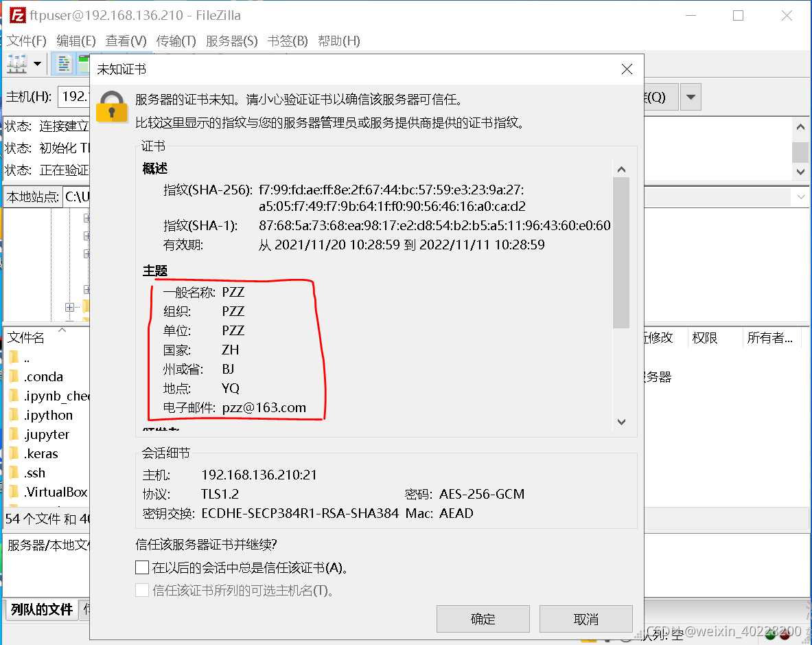The height and width of the screenshot is (645, 812).
Task: Open the Site Manager toolbar icon
Action: tap(16, 65)
